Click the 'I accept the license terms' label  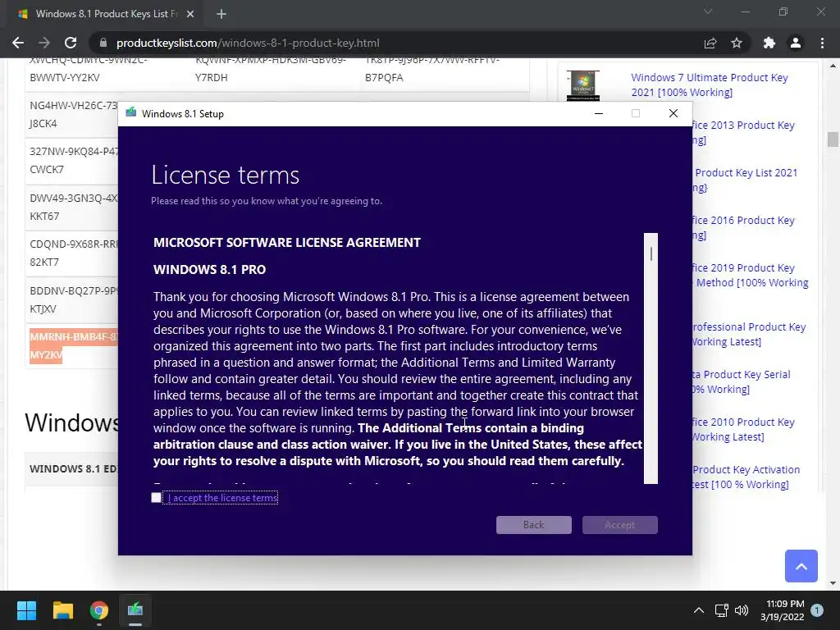(223, 498)
